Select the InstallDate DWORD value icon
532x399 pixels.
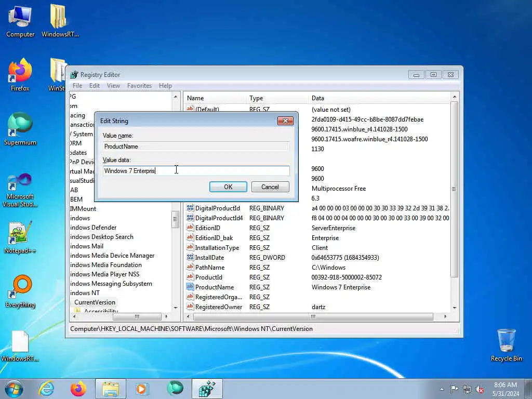coord(190,257)
